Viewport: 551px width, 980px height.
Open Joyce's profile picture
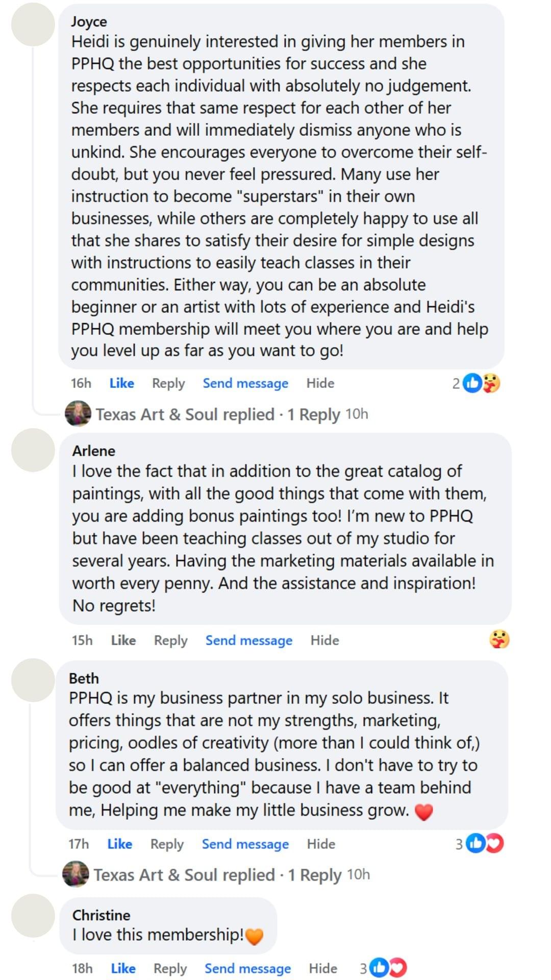pyautogui.click(x=33, y=24)
